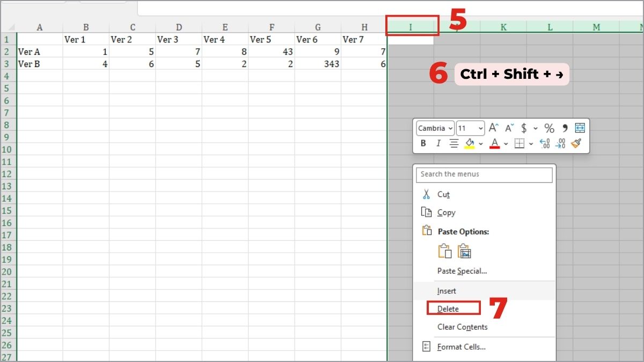Apply accounting number format dollar icon
The height and width of the screenshot is (362, 644).
click(x=524, y=128)
